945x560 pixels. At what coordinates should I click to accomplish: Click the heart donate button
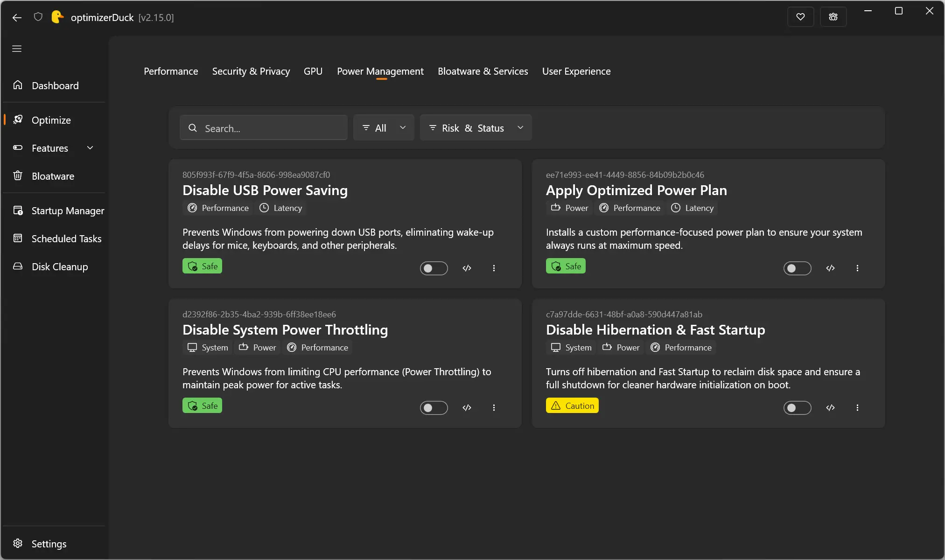[800, 17]
